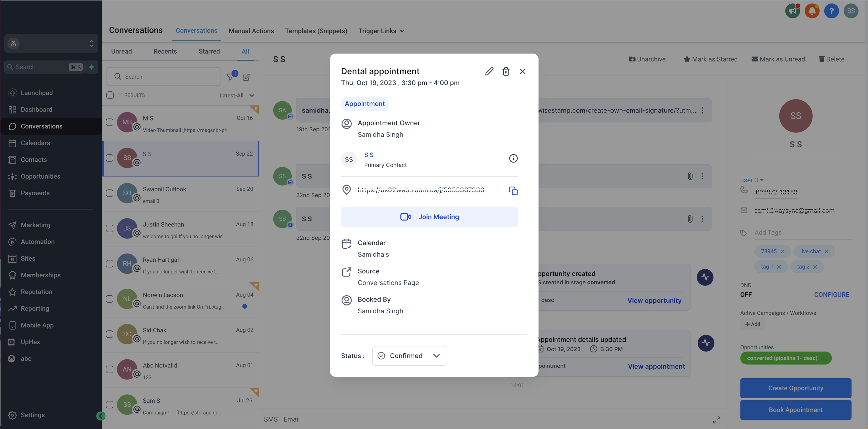Click the Join Meeting button

(x=430, y=217)
